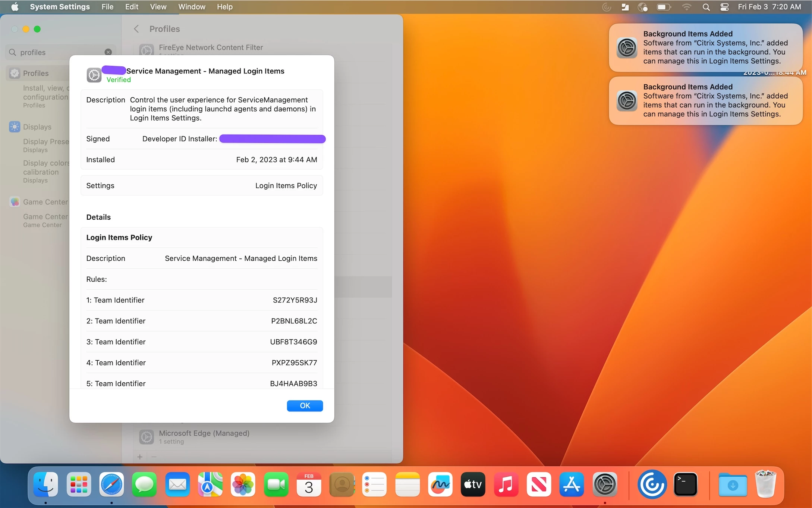The image size is (812, 508).
Task: Click the date and time clock
Action: pos(769,7)
